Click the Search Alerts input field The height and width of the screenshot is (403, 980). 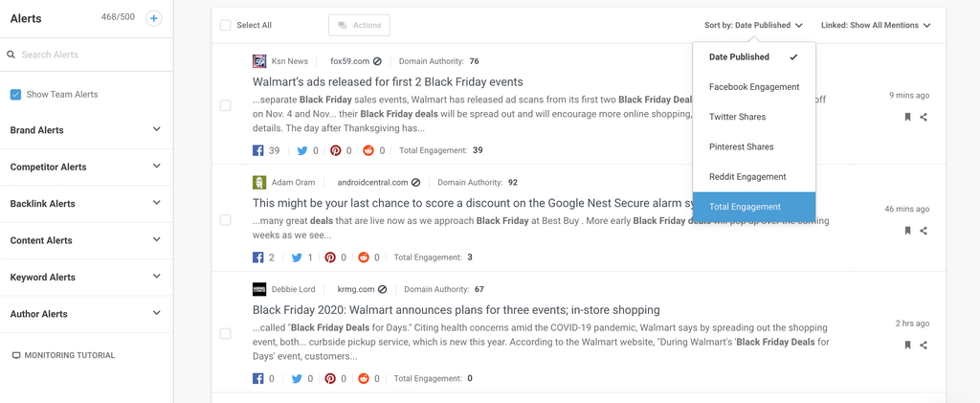[91, 55]
